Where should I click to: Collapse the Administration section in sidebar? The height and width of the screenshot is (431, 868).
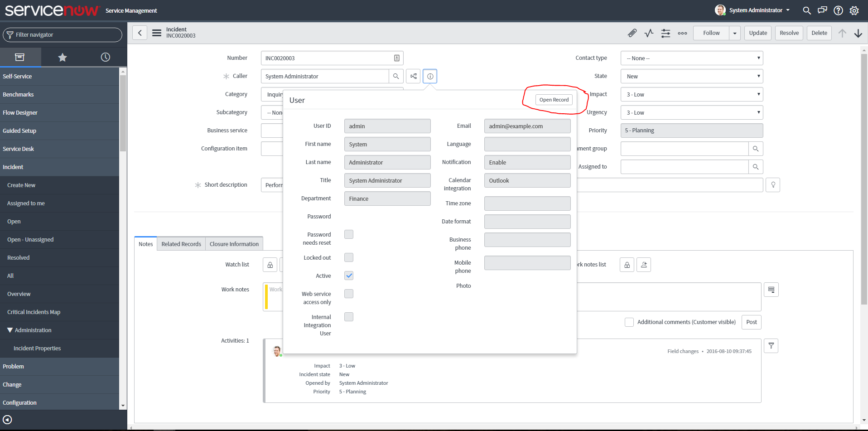click(10, 330)
